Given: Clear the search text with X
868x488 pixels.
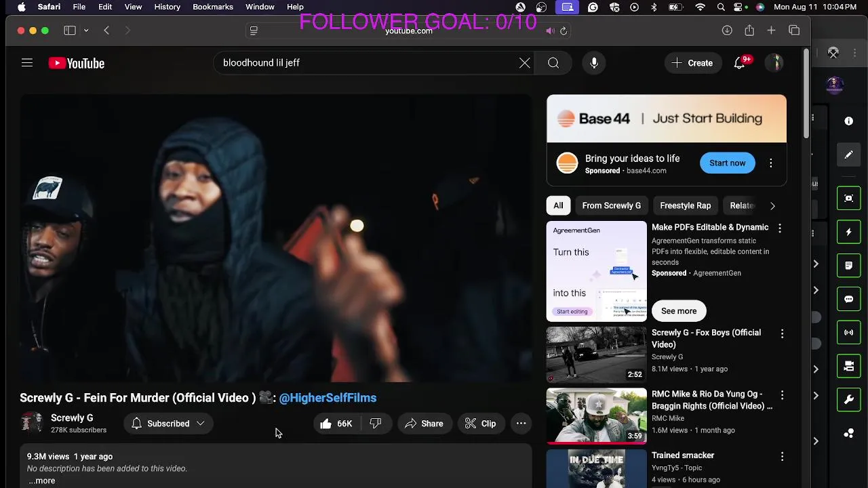Looking at the screenshot, I should click(525, 63).
